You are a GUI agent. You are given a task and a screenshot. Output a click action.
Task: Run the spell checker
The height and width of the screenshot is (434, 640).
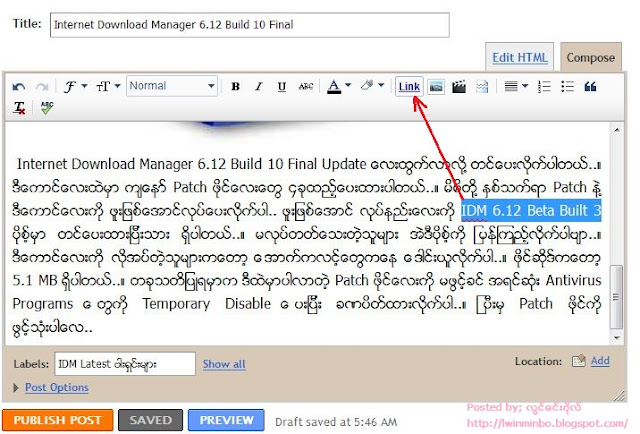47,108
